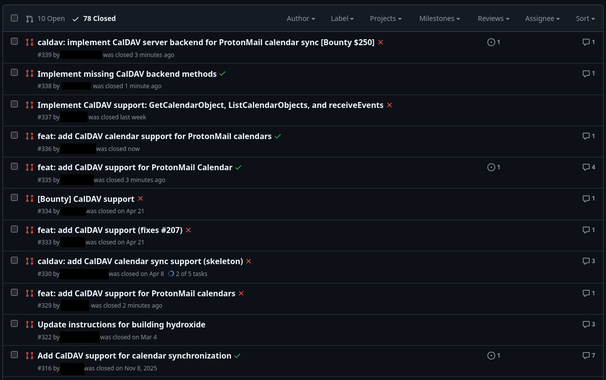Viewport: 606px width, 380px height.
Task: Open the Assignee filter dropdown
Action: pyautogui.click(x=542, y=19)
